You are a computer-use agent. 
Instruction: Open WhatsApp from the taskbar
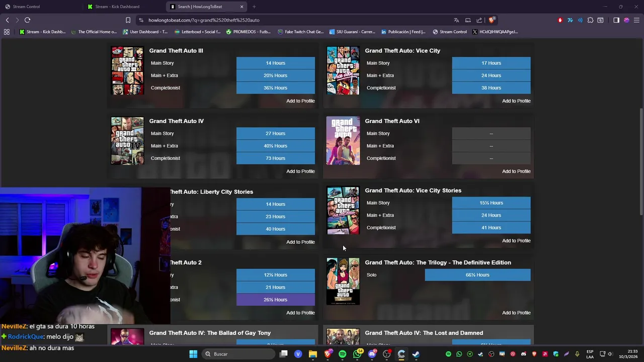[358, 354]
